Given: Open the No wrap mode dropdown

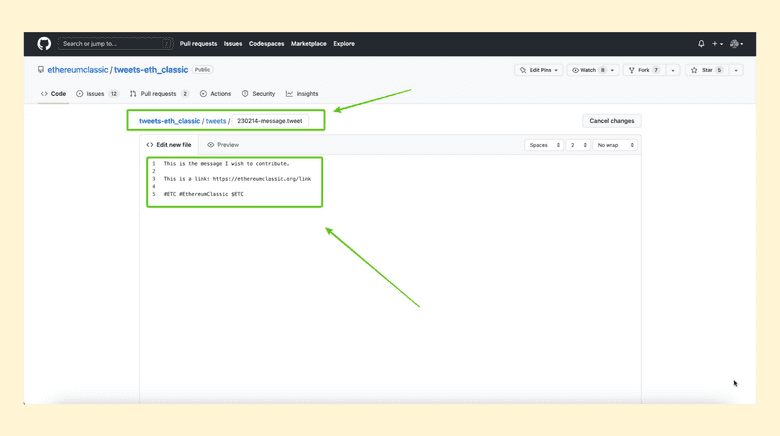Looking at the screenshot, I should (x=615, y=145).
